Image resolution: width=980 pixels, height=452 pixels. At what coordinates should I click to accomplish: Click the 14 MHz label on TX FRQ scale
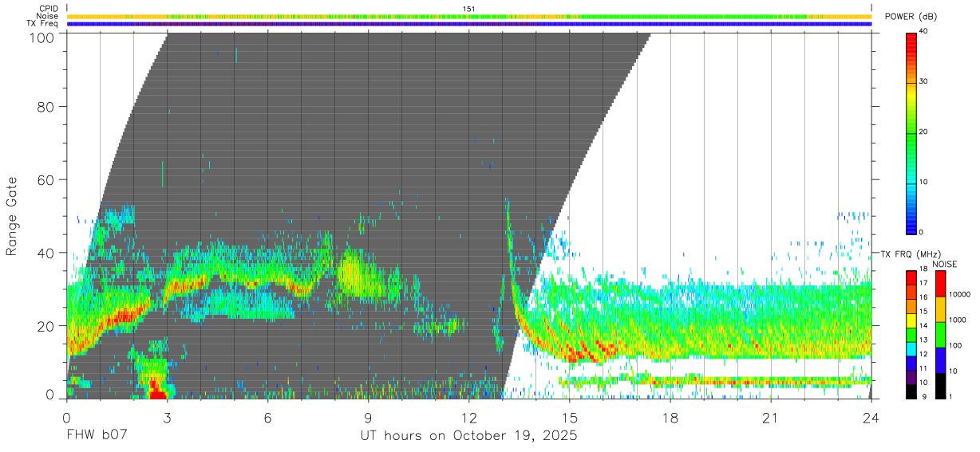pos(923,326)
